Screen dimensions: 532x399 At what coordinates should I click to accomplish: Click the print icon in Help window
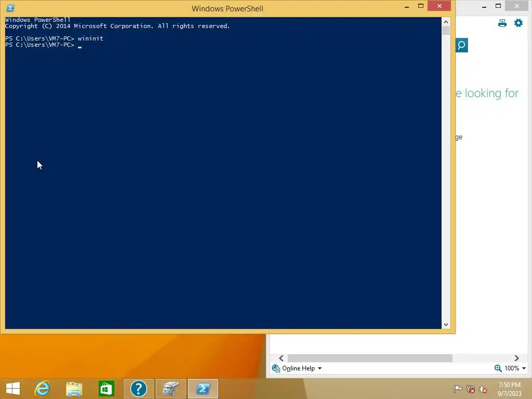pos(502,23)
